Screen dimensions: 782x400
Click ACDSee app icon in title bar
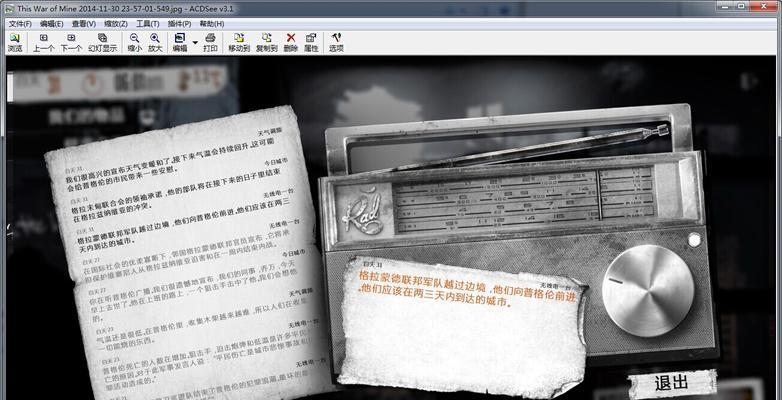[9, 8]
